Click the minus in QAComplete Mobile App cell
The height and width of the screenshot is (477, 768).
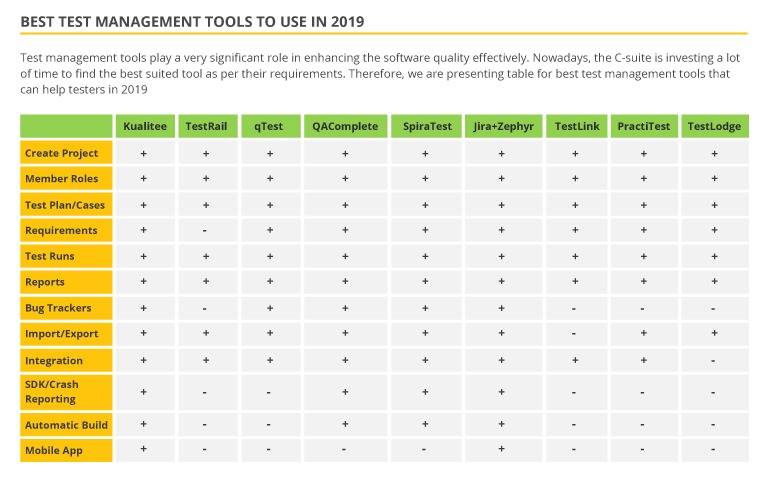click(344, 449)
